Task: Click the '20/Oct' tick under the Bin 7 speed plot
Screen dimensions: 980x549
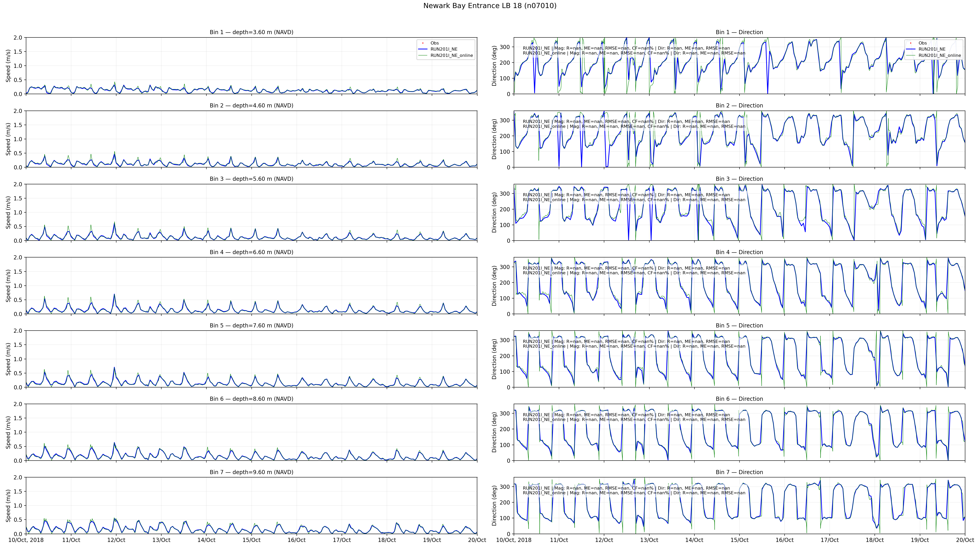Action: [x=477, y=540]
